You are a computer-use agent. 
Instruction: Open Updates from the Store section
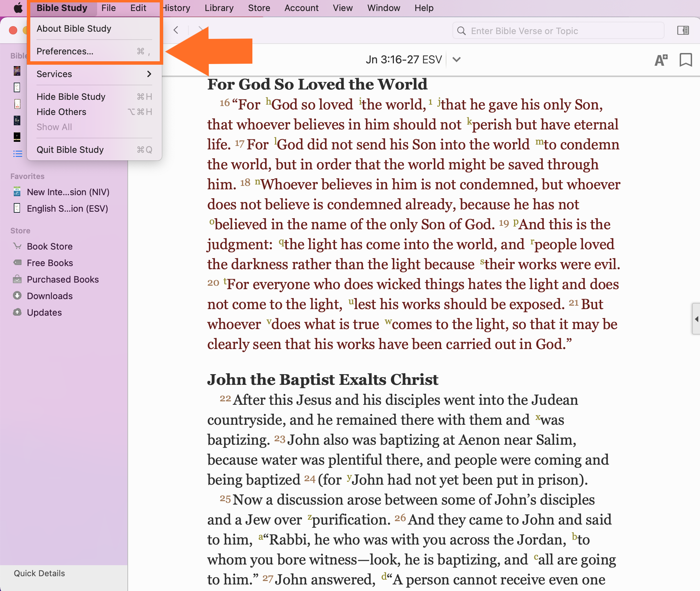pos(44,313)
